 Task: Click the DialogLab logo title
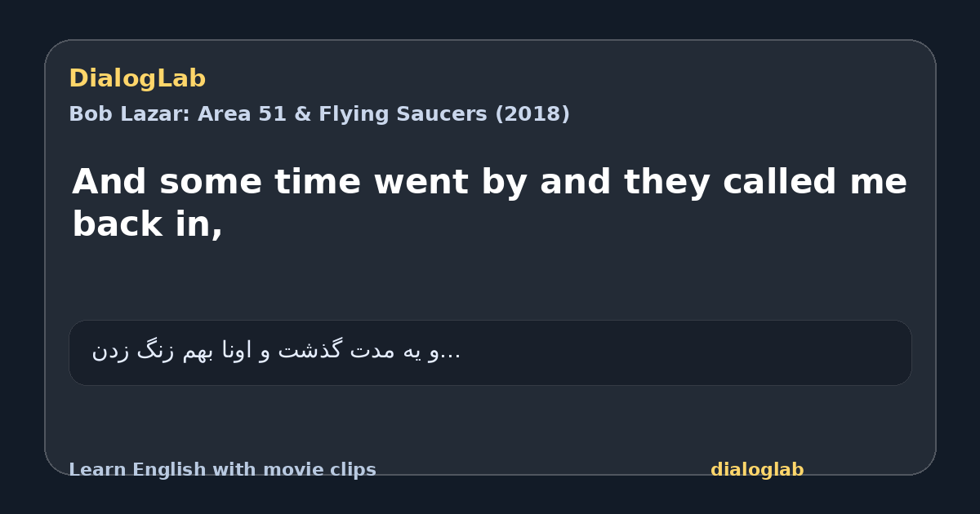tap(137, 78)
